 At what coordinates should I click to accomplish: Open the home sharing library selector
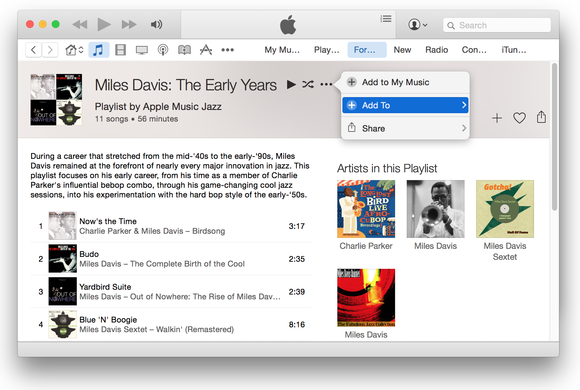tap(74, 50)
